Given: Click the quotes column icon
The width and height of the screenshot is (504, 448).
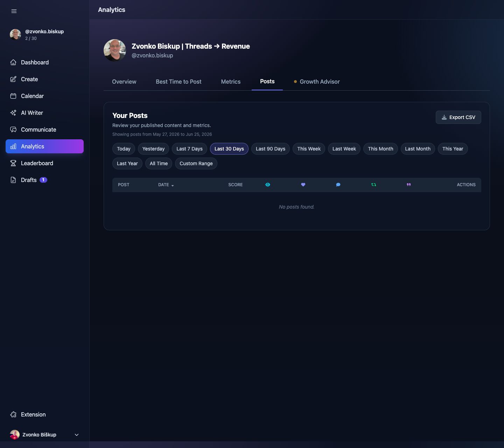Looking at the screenshot, I should [x=408, y=185].
